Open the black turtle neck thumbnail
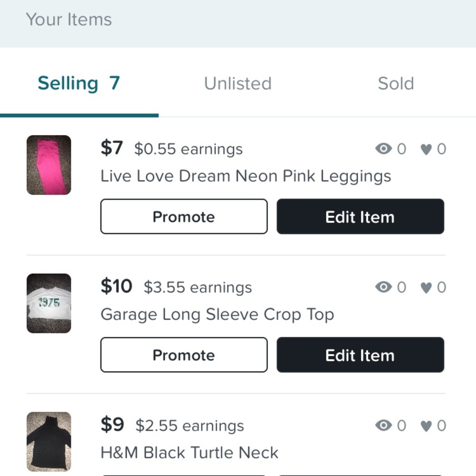The width and height of the screenshot is (476, 476). [x=49, y=441]
